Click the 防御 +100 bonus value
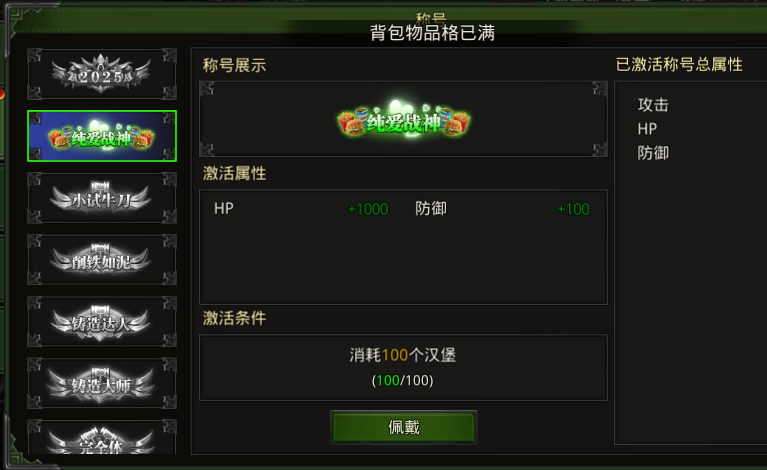 (573, 209)
